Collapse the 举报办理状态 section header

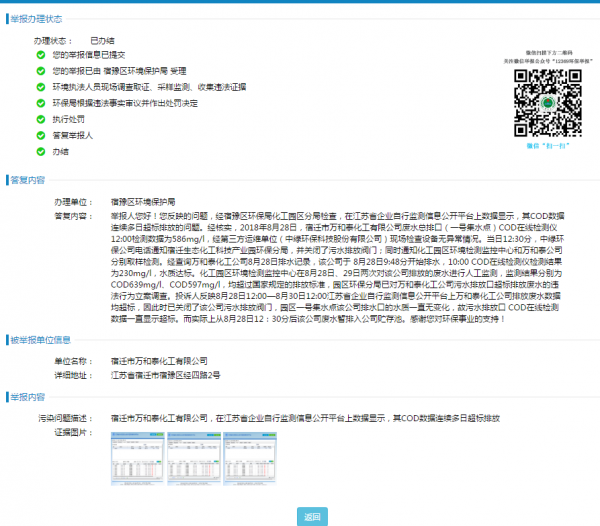pos(35,18)
